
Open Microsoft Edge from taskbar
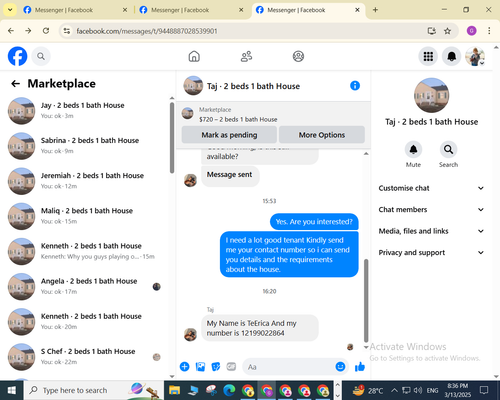coord(229,390)
